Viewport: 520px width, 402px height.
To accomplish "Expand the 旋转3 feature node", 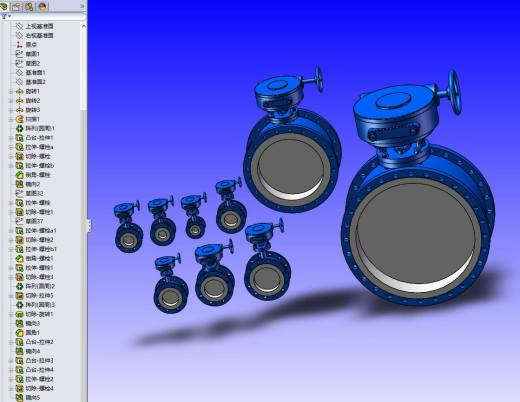I will [11, 110].
